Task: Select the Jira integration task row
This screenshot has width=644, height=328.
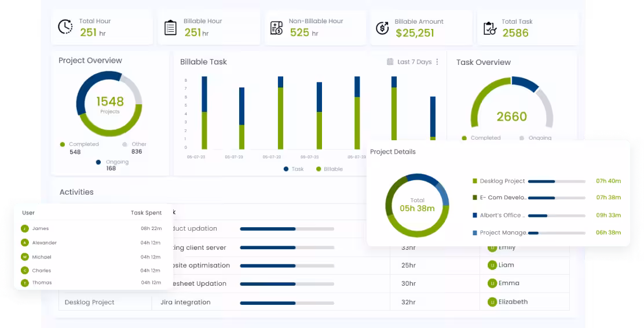Action: (x=185, y=302)
